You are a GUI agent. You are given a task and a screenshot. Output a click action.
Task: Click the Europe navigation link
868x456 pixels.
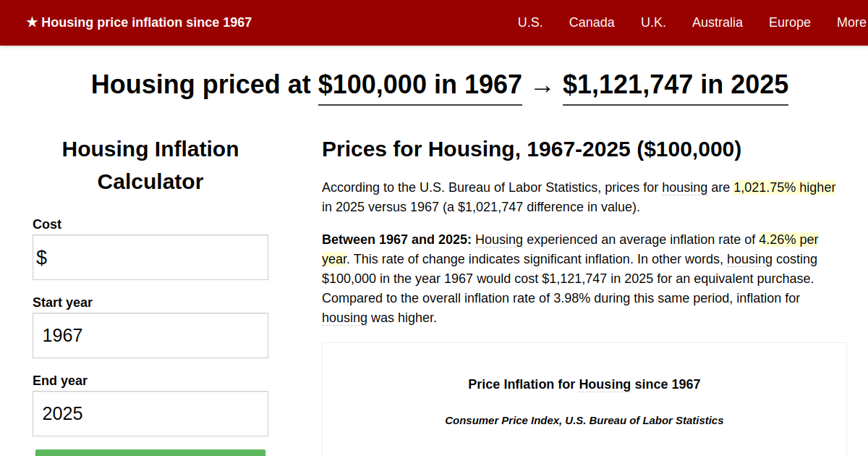click(x=789, y=22)
